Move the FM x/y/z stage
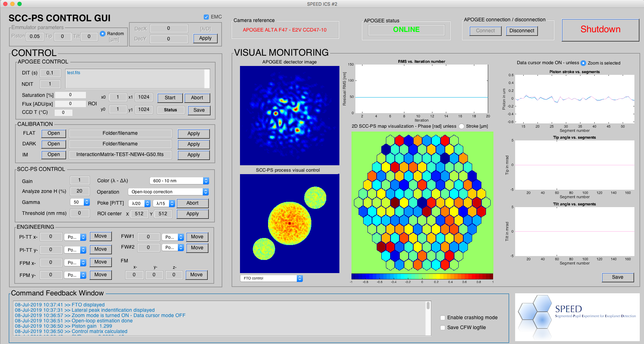Image resolution: width=644 pixels, height=344 pixels. click(196, 275)
